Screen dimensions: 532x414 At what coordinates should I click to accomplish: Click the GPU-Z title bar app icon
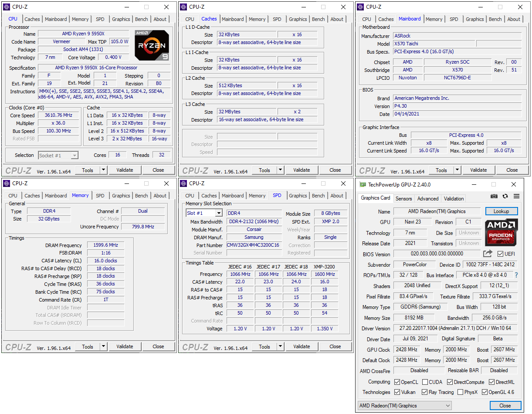pyautogui.click(x=363, y=184)
